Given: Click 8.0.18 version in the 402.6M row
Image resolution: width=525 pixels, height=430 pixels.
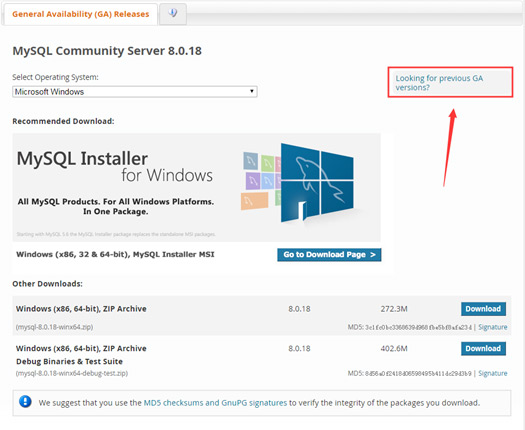Looking at the screenshot, I should pos(299,349).
